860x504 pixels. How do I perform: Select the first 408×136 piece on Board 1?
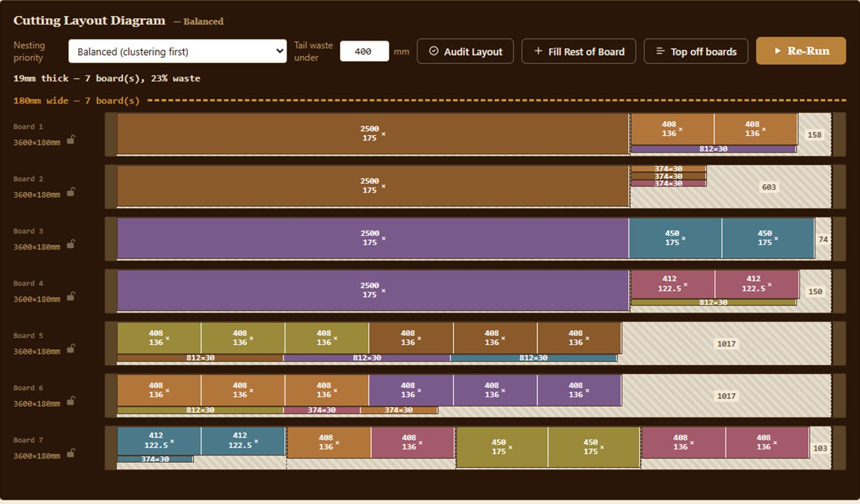coord(672,129)
